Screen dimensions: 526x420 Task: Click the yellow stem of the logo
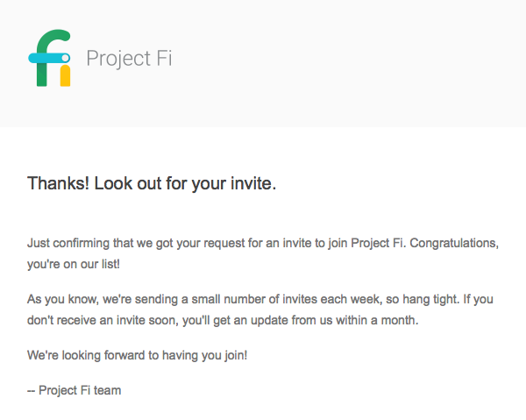[65, 75]
